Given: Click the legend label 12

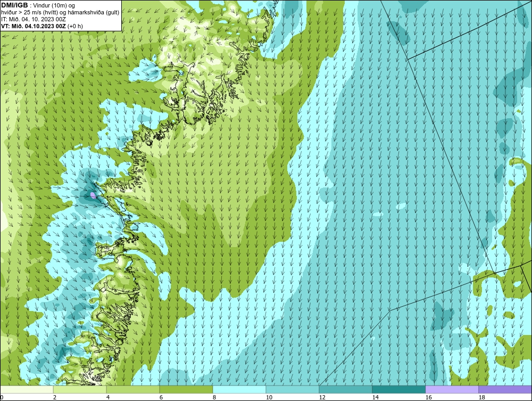Looking at the screenshot, I should coord(322,397).
